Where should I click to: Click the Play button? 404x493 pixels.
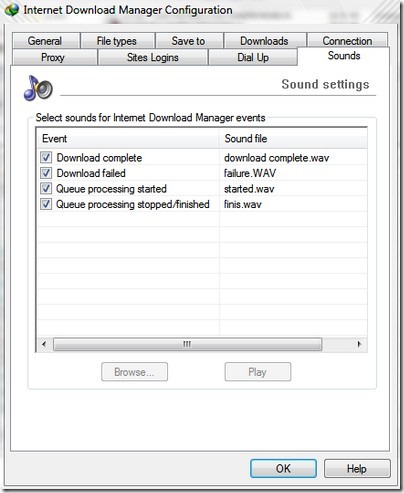[258, 372]
